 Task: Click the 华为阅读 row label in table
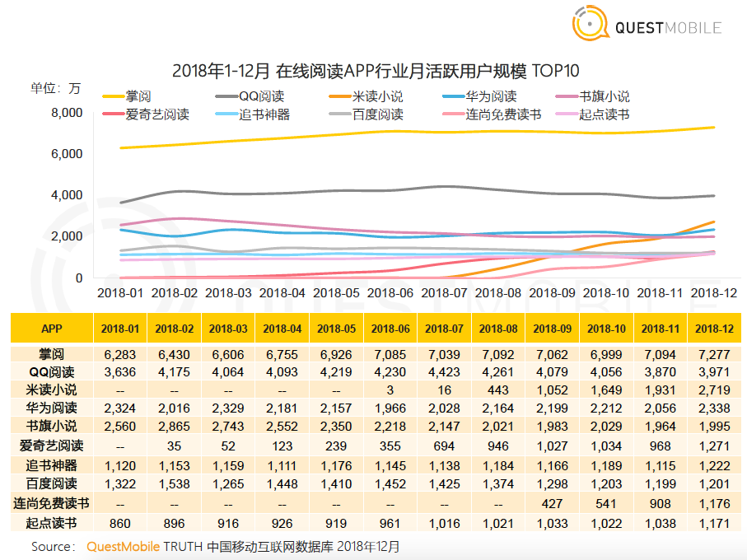click(x=51, y=408)
